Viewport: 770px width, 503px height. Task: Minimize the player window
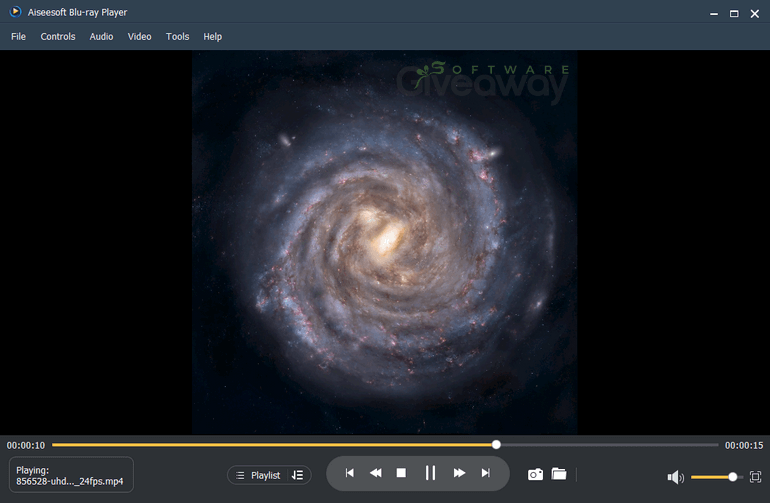(x=714, y=14)
